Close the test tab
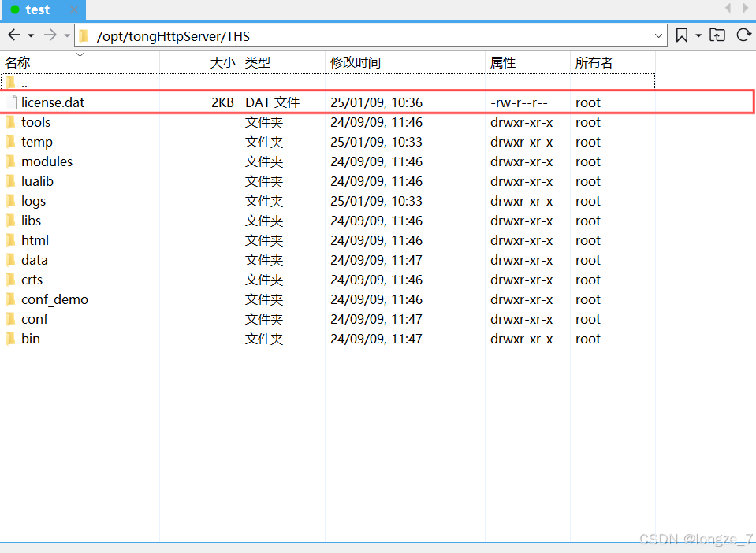Screen dimensions: 756x553 pyautogui.click(x=74, y=9)
